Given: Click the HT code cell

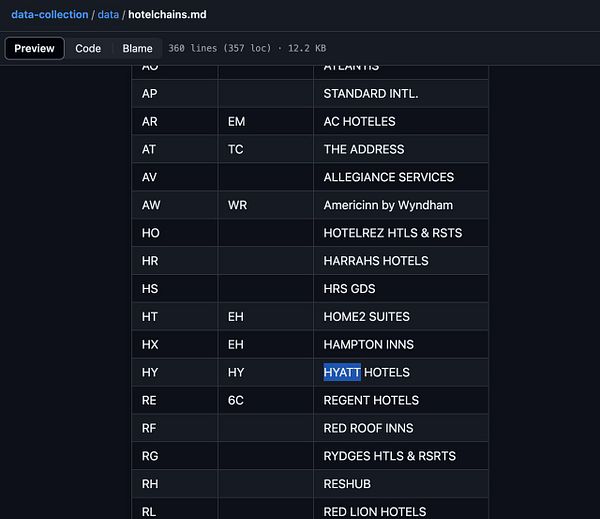Looking at the screenshot, I should [175, 317].
